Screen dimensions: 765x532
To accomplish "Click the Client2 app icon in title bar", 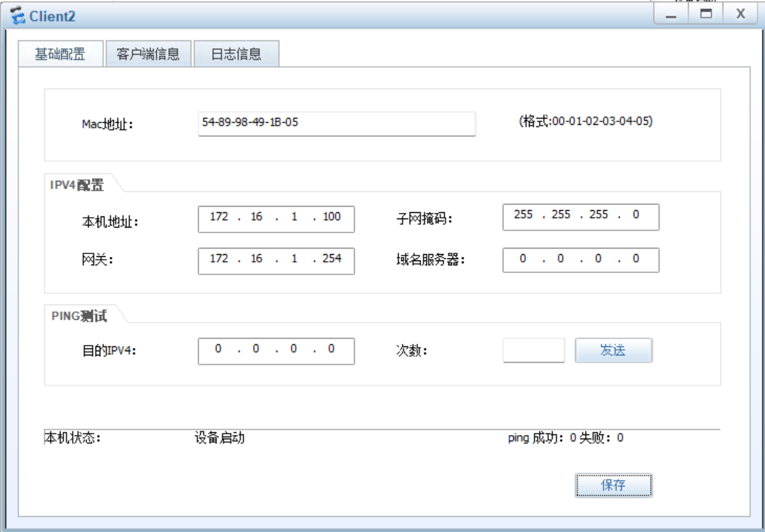I will point(18,16).
